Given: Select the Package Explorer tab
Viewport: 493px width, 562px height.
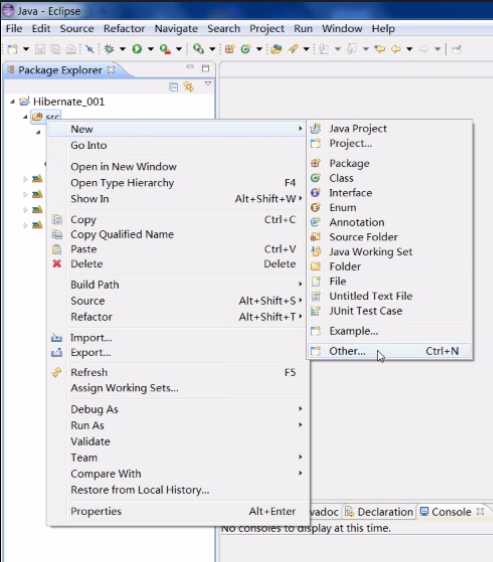Looking at the screenshot, I should [x=60, y=70].
